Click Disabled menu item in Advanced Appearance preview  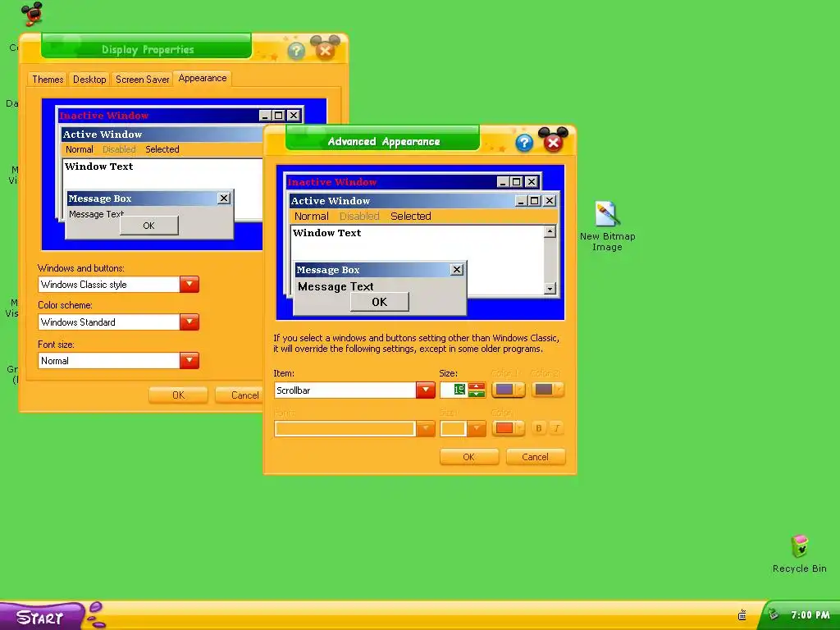(x=359, y=216)
